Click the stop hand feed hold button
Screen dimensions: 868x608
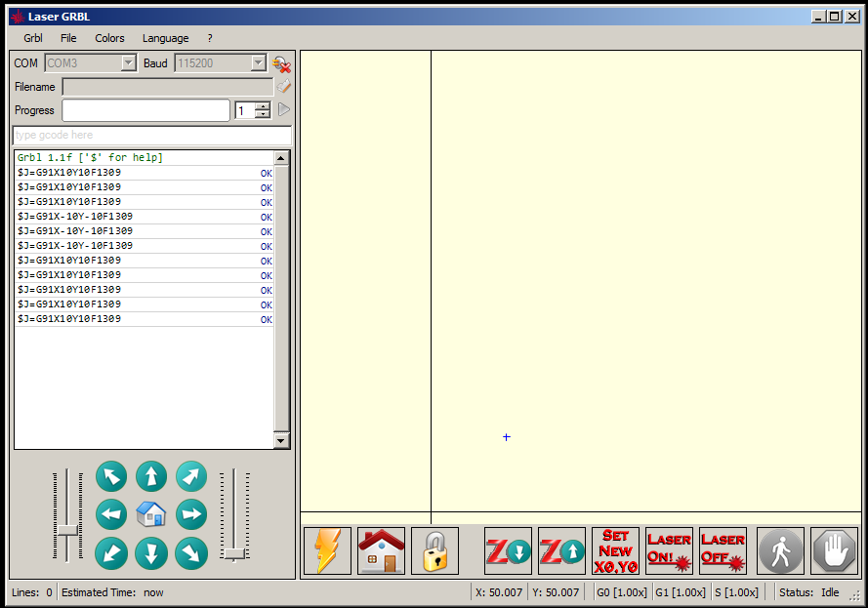point(834,551)
